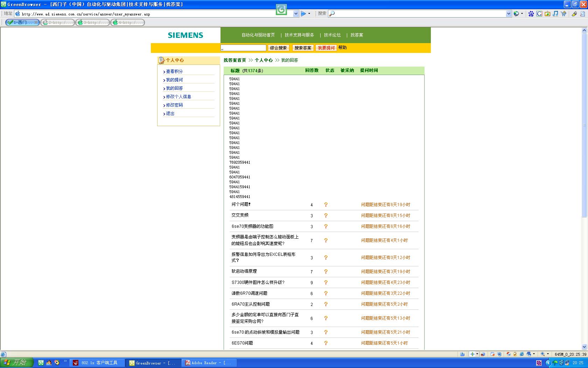Open QQ penguin in quick launch
The width and height of the screenshot is (588, 368).
(x=49, y=363)
